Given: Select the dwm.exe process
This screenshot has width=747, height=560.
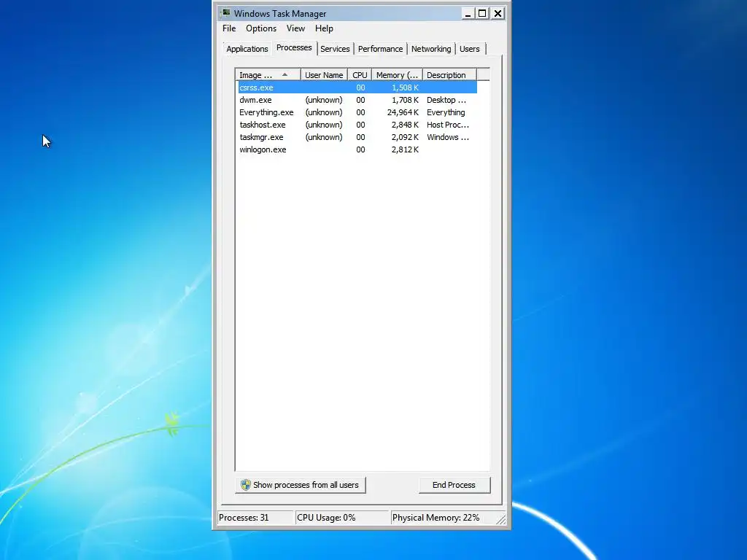Looking at the screenshot, I should (357, 100).
